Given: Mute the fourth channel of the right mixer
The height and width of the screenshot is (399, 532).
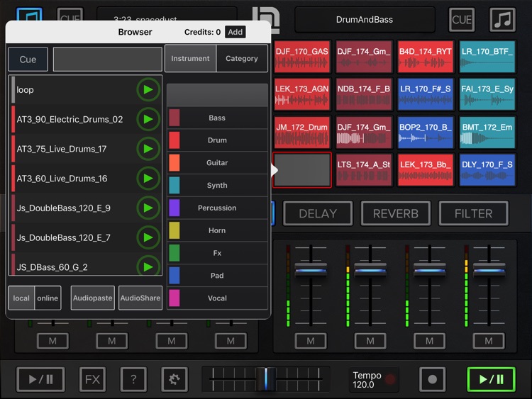Looking at the screenshot, I should pyautogui.click(x=489, y=341).
